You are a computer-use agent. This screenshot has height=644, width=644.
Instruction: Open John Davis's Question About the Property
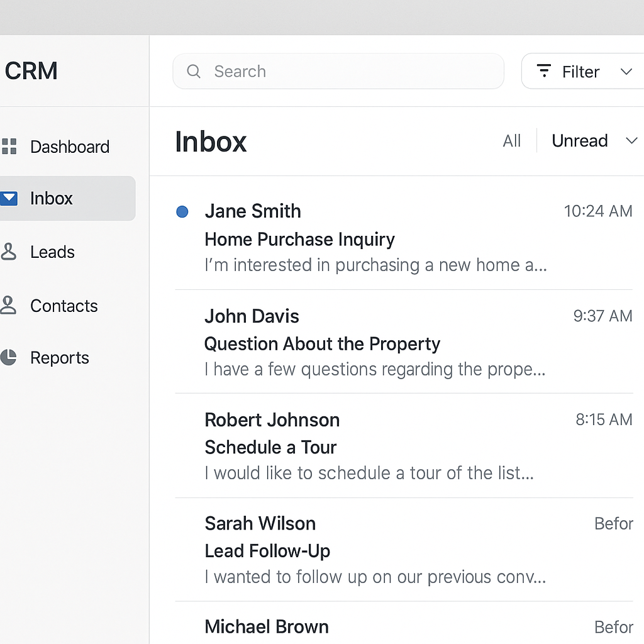(x=322, y=344)
